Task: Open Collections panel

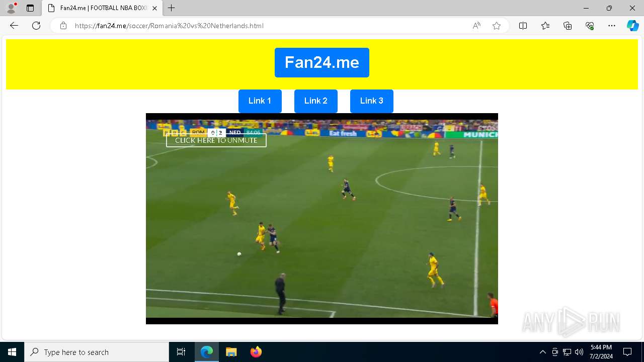Action: [568, 26]
